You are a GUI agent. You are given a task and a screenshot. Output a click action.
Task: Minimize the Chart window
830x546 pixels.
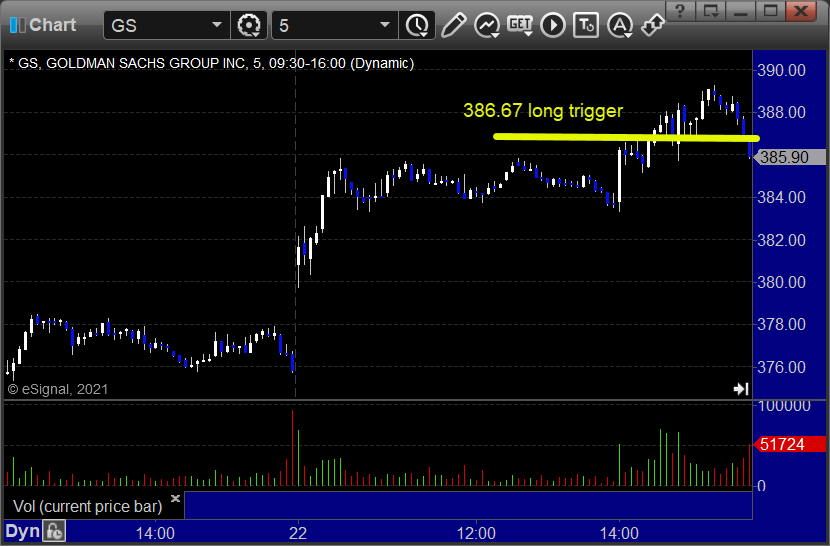[741, 11]
